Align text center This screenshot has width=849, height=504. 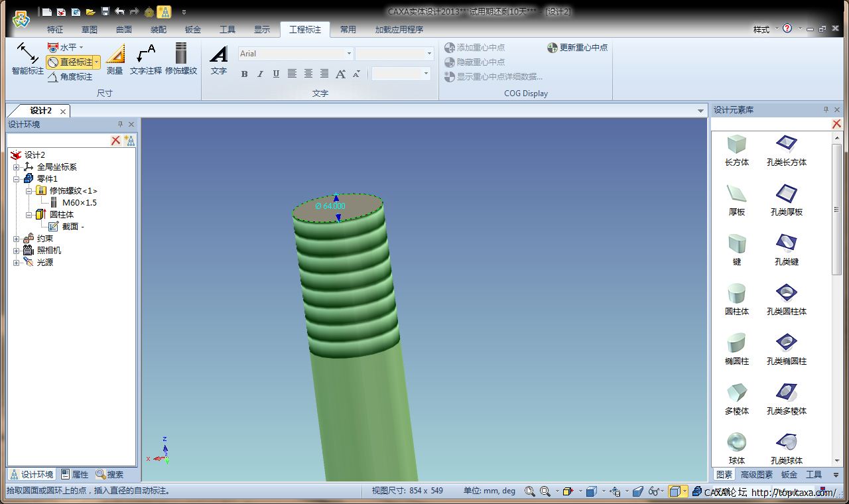(308, 74)
